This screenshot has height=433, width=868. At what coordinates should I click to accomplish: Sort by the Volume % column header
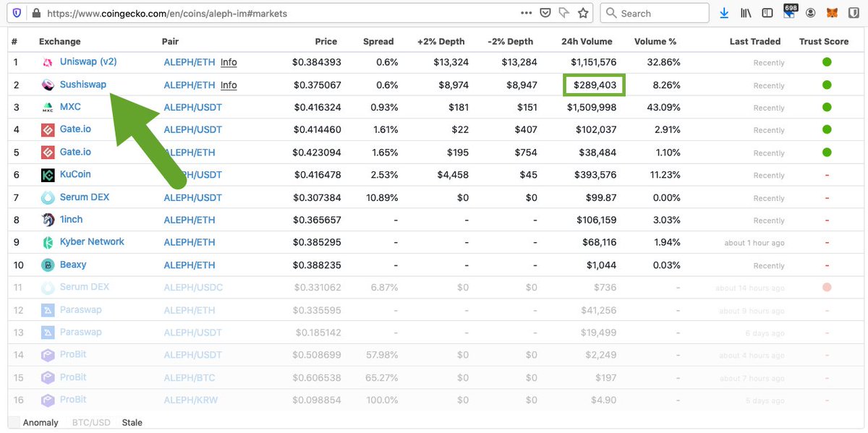pyautogui.click(x=655, y=41)
